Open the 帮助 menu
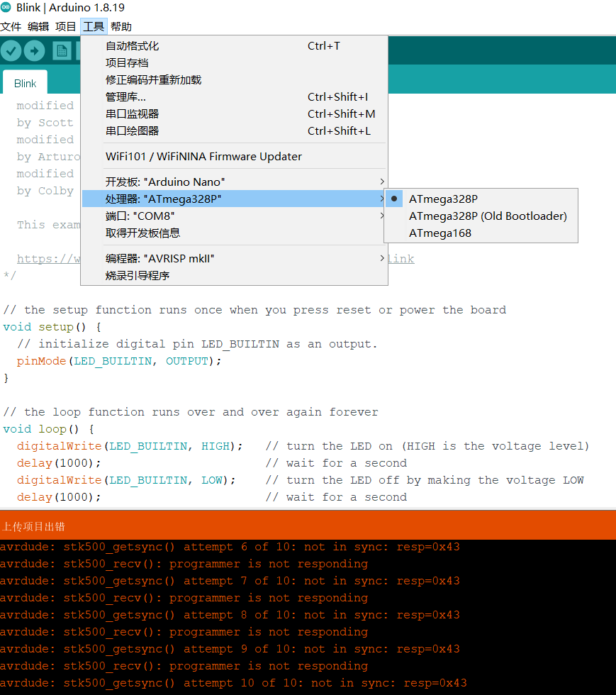This screenshot has width=616, height=695. pyautogui.click(x=121, y=27)
